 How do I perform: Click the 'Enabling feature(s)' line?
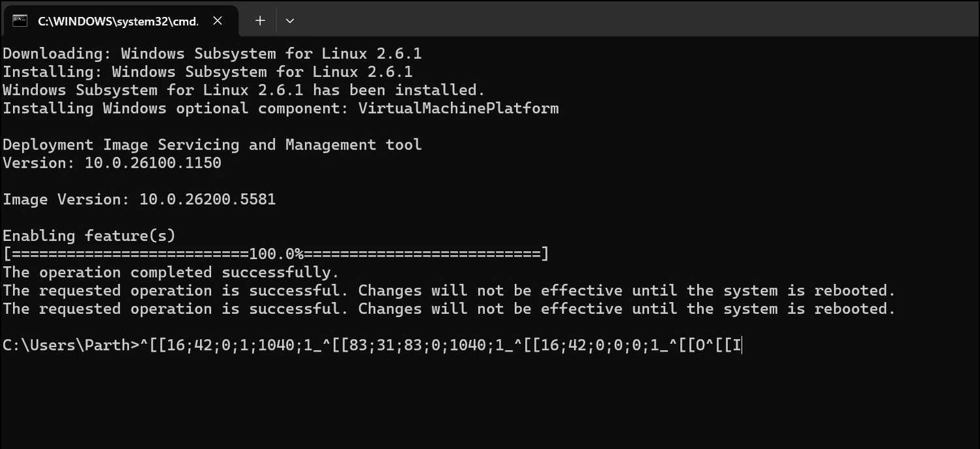[x=89, y=236]
